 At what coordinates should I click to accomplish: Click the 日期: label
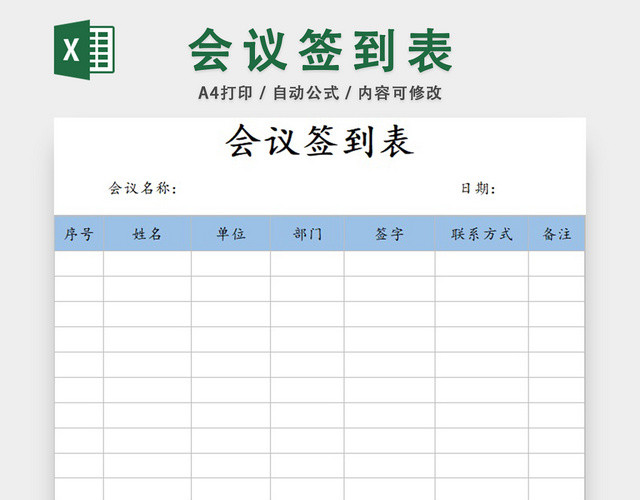click(x=478, y=188)
